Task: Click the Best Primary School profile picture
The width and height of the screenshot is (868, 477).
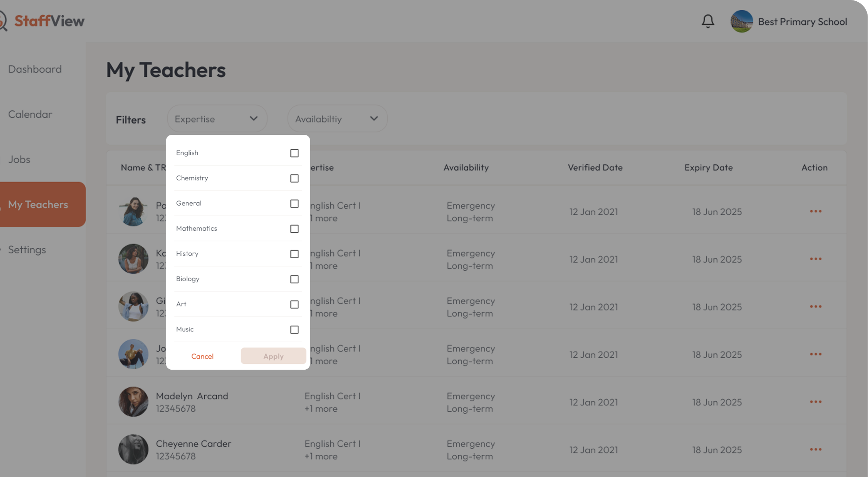Action: 741,21
